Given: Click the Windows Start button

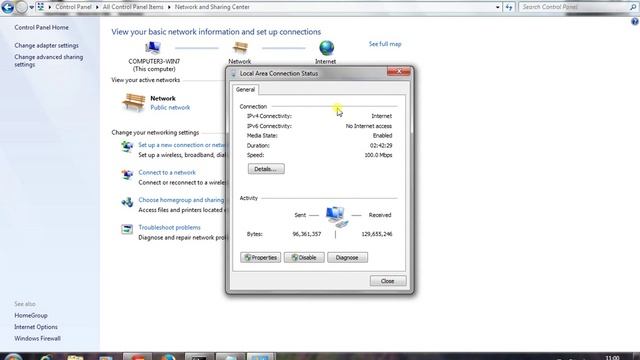Looking at the screenshot, I should pyautogui.click(x=13, y=357).
